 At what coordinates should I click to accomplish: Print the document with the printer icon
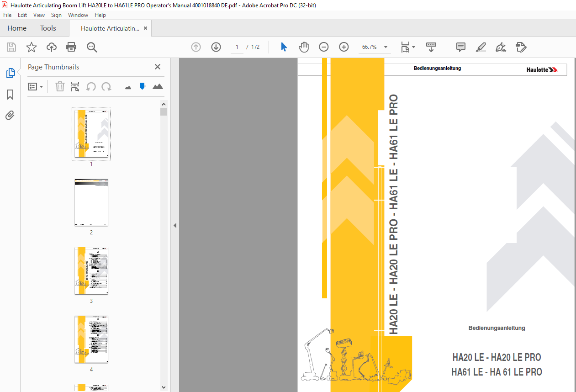71,47
